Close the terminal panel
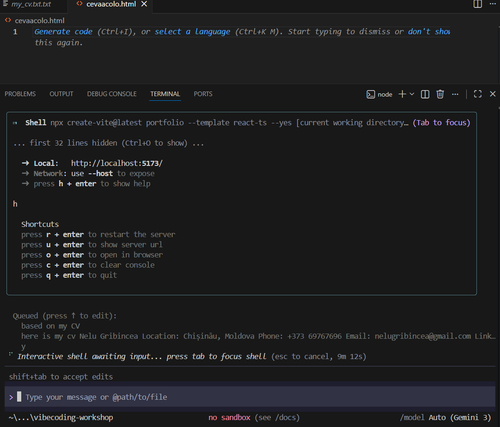The width and height of the screenshot is (500, 427). click(493, 94)
